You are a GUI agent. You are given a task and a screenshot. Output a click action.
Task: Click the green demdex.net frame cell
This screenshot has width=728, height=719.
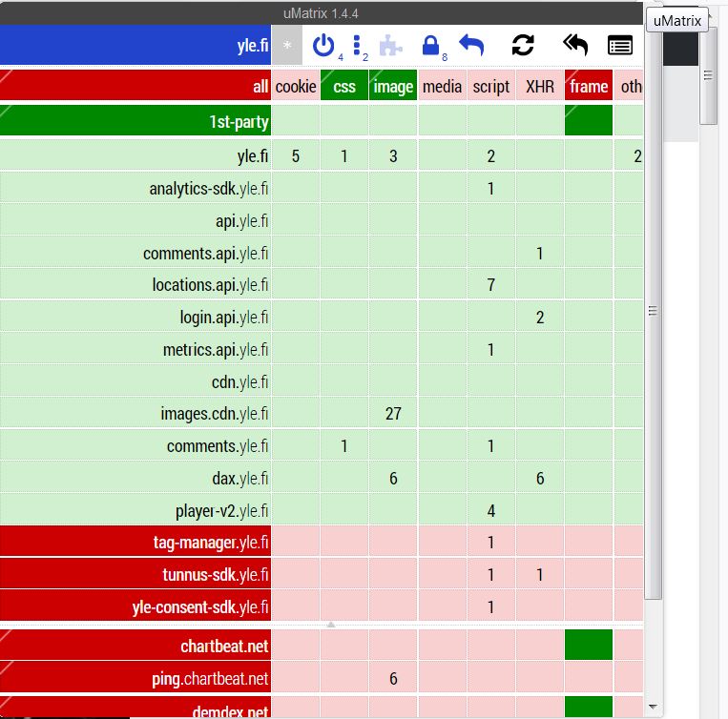tap(589, 707)
